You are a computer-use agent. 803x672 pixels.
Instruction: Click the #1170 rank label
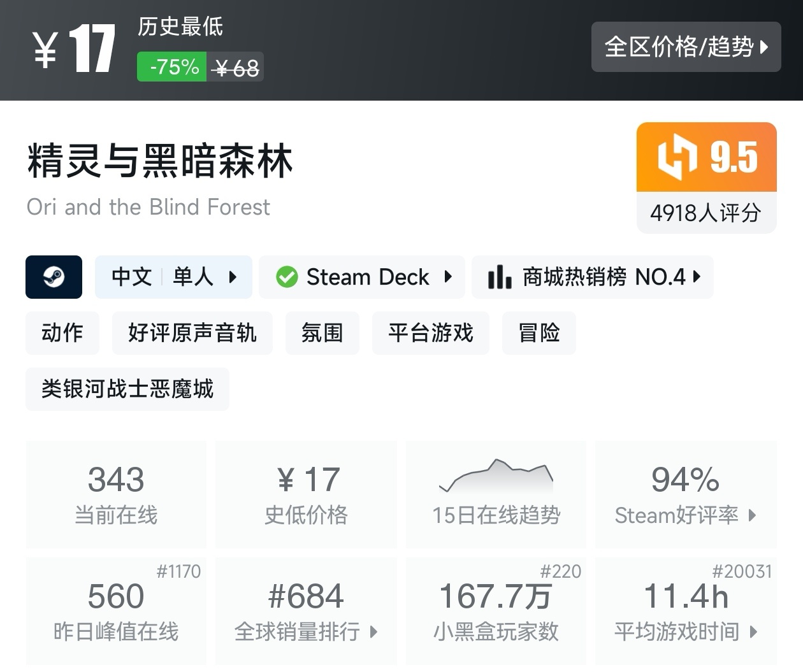(178, 571)
